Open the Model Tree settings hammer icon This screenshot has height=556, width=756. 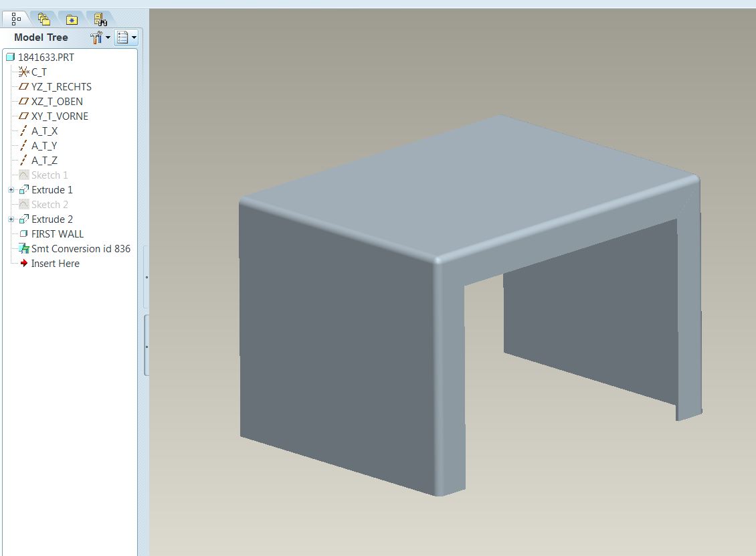[96, 37]
